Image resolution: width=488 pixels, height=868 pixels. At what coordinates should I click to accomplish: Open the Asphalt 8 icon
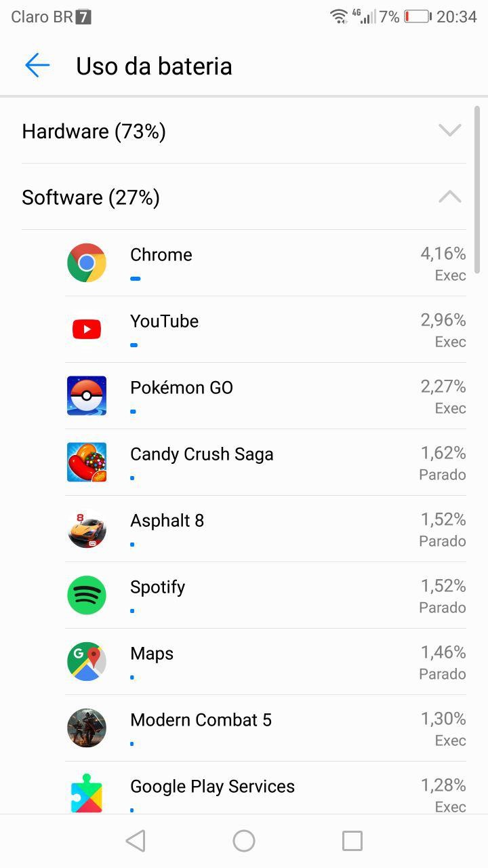tap(87, 528)
